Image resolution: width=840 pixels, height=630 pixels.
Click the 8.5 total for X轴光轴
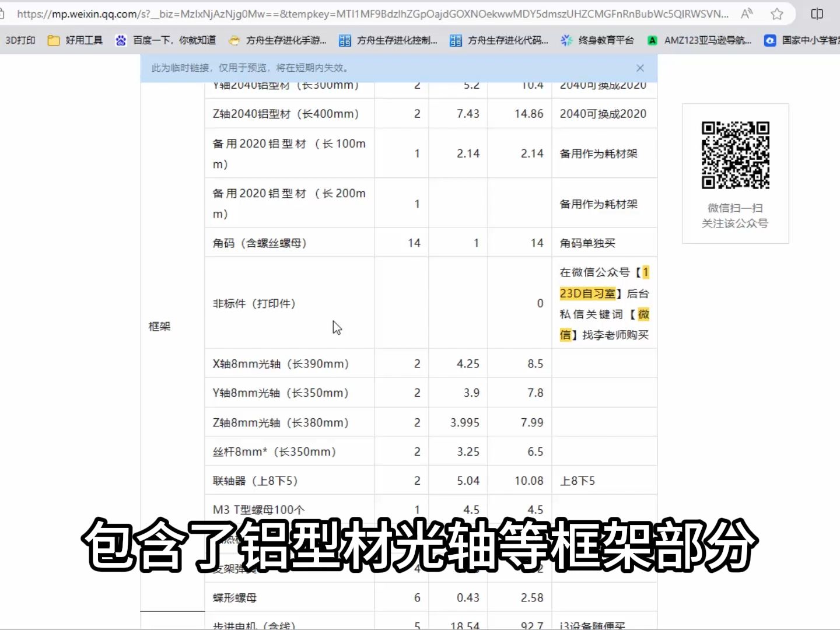point(520,364)
